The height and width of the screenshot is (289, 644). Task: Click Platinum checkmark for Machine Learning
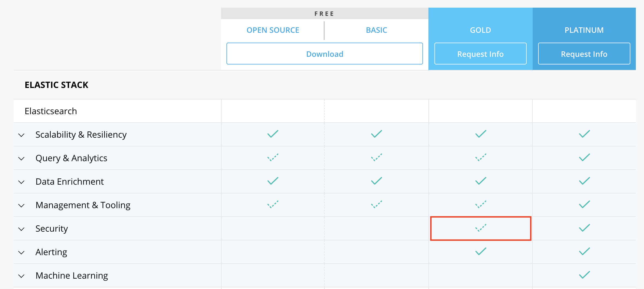pyautogui.click(x=585, y=275)
